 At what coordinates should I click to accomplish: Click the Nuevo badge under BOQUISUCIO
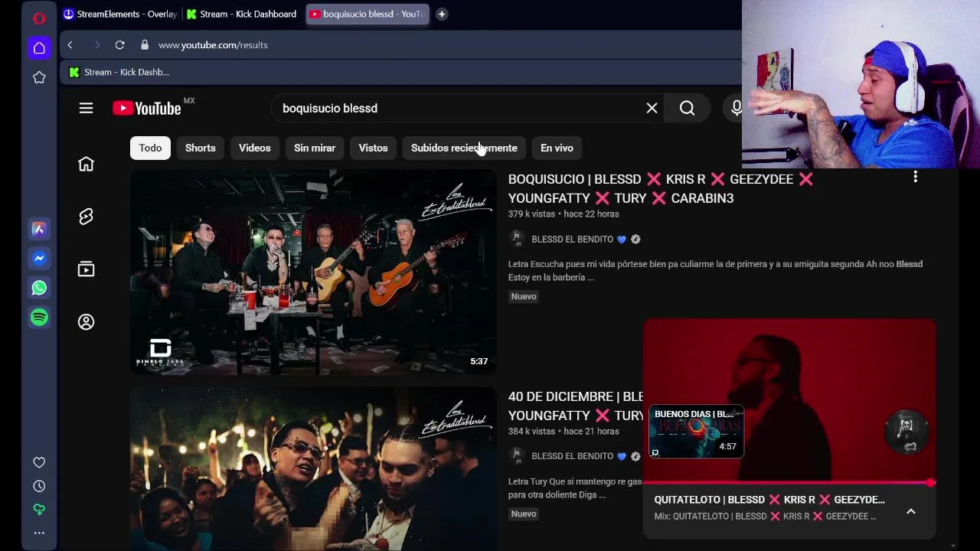[x=524, y=296]
